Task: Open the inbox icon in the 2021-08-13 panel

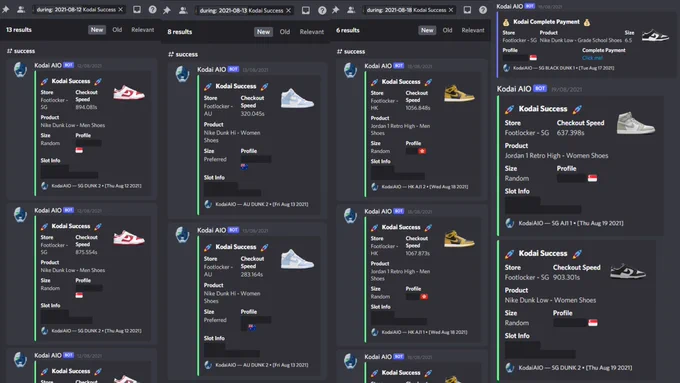Action: (x=306, y=10)
